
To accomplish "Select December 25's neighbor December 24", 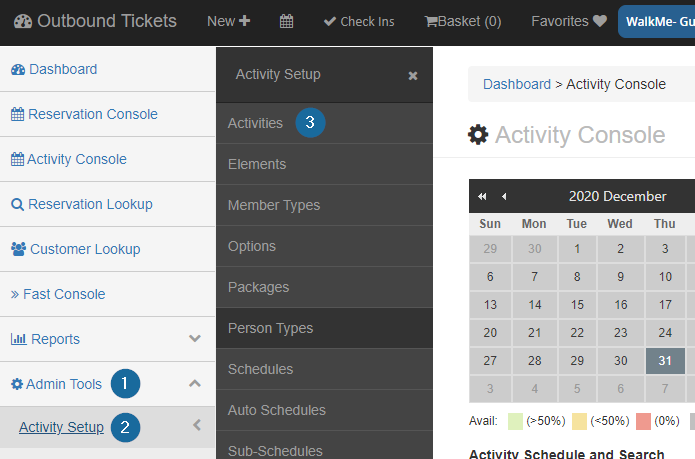I will (x=665, y=333).
